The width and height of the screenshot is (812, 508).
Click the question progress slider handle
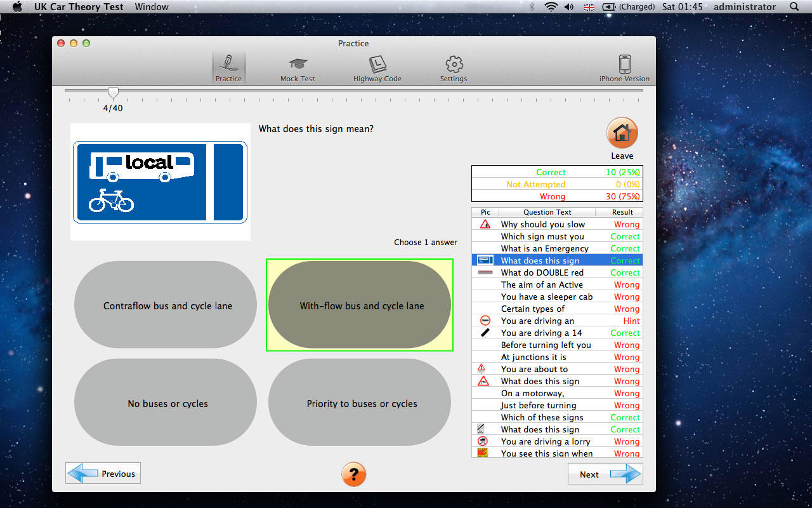pyautogui.click(x=113, y=93)
